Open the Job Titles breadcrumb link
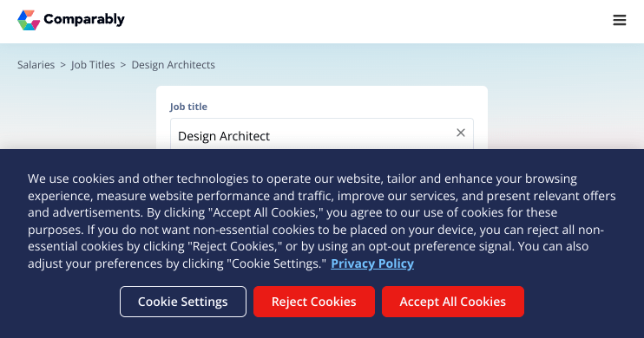The image size is (644, 338). coord(93,65)
